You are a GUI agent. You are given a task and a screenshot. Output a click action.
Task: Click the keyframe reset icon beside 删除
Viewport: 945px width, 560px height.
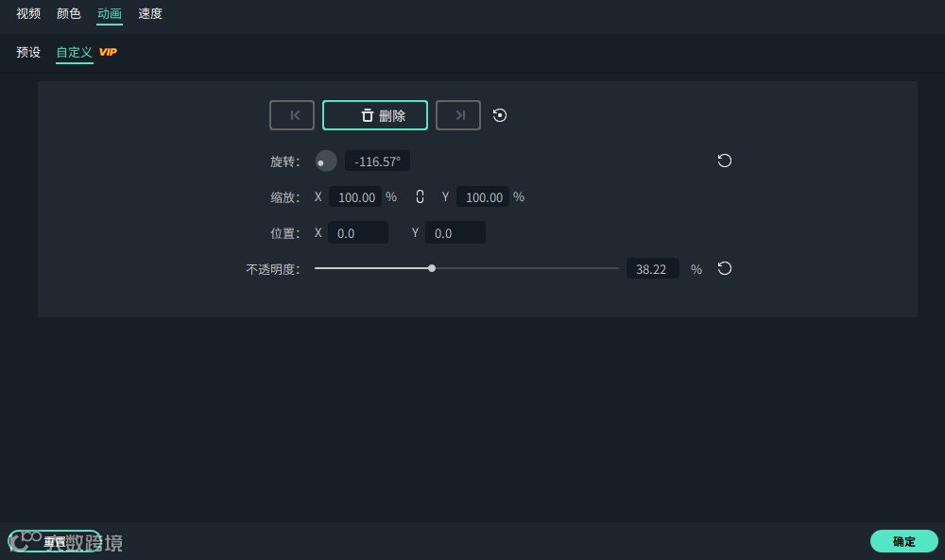click(499, 115)
